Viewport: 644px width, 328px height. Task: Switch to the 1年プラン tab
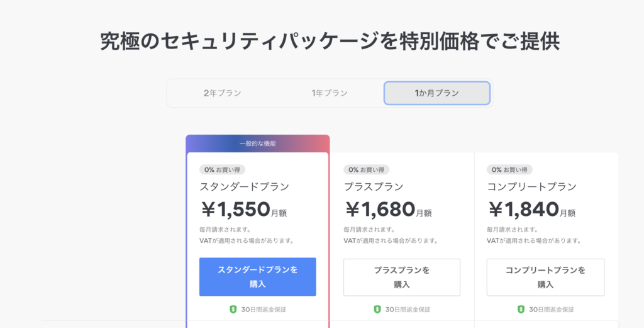[330, 93]
